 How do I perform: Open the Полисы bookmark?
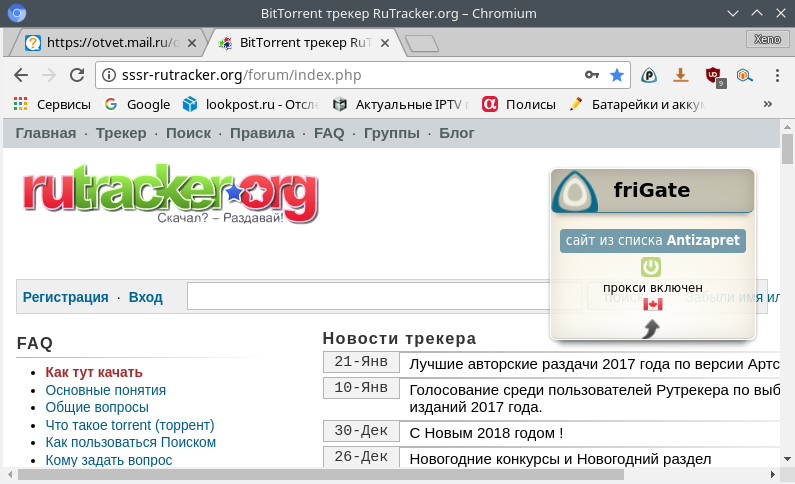519,104
